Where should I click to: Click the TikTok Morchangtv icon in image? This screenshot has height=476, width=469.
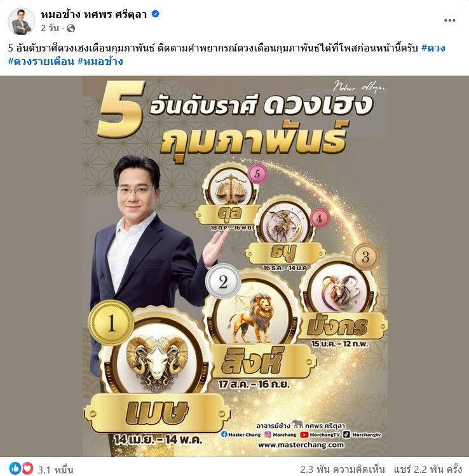[346, 435]
